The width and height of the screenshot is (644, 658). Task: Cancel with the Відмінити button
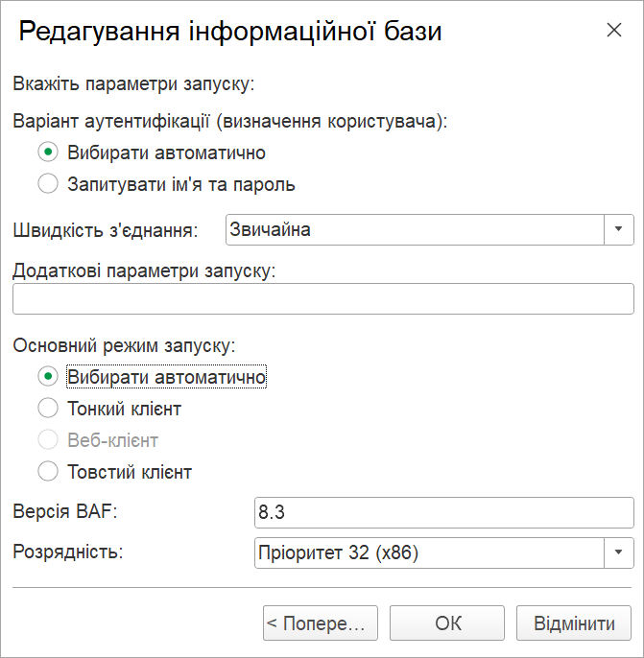pyautogui.click(x=574, y=623)
